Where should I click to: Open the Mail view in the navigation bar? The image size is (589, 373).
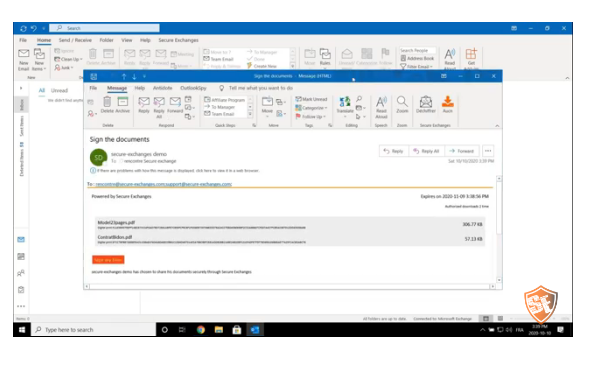pyautogui.click(x=21, y=240)
